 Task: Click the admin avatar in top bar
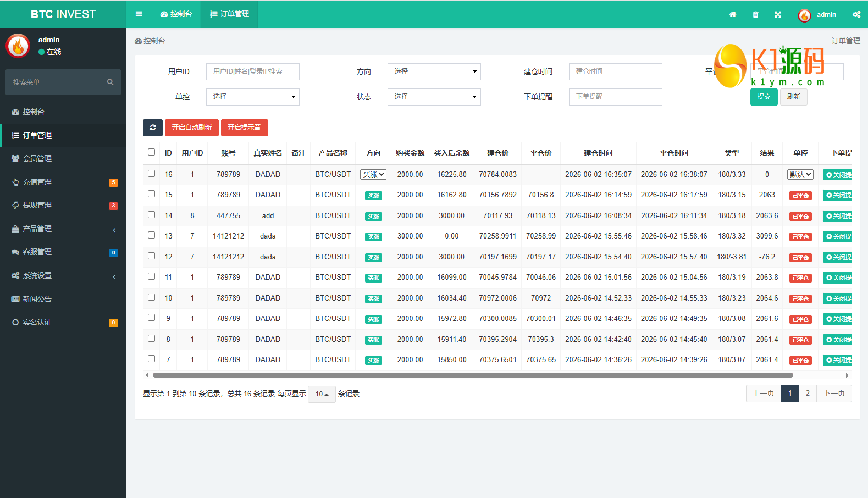pyautogui.click(x=804, y=15)
